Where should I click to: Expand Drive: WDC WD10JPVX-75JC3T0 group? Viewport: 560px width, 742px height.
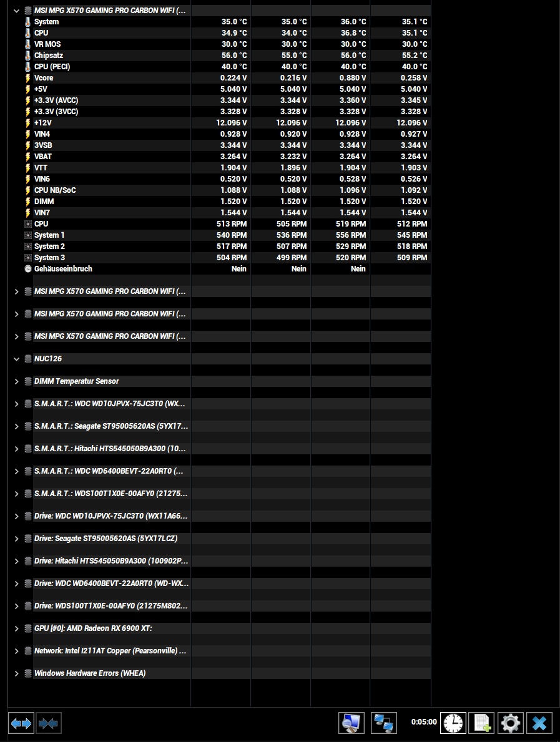pos(17,516)
